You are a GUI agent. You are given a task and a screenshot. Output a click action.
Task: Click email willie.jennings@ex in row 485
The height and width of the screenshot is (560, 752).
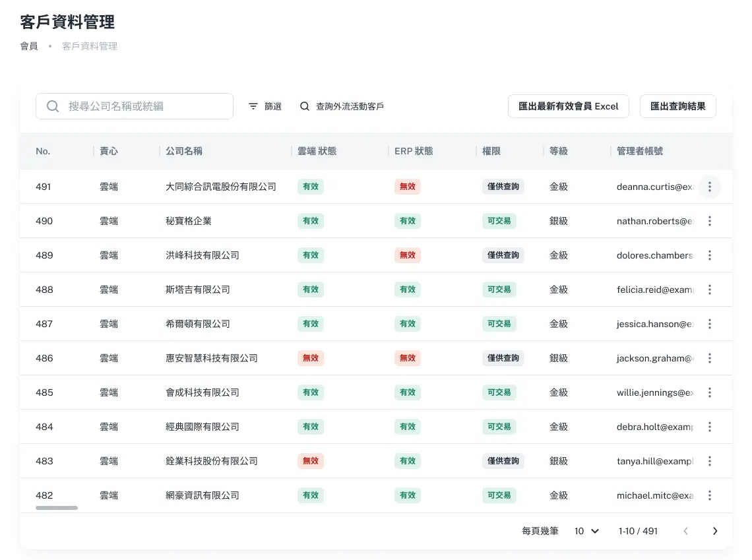coord(654,392)
